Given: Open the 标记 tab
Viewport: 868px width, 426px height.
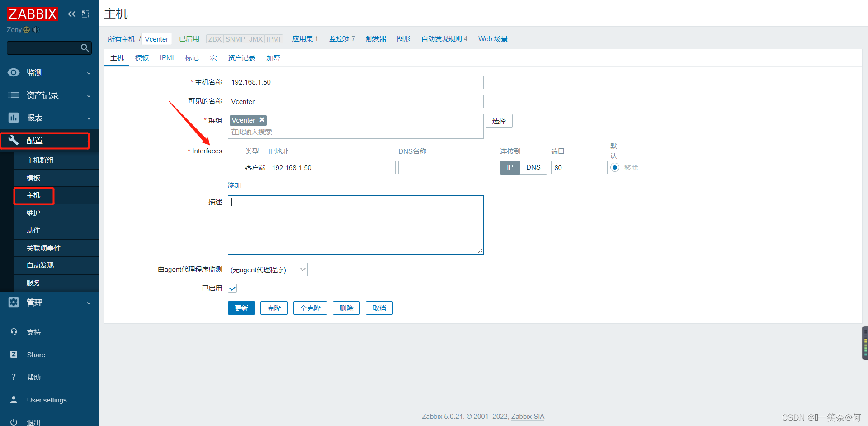Looking at the screenshot, I should (x=192, y=58).
